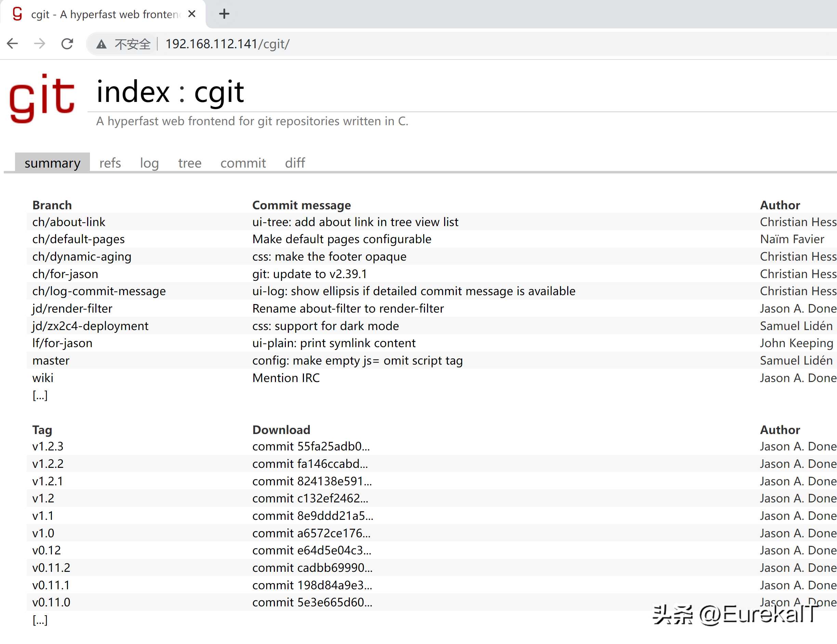Click the red git logo
The image size is (837, 644).
42,98
